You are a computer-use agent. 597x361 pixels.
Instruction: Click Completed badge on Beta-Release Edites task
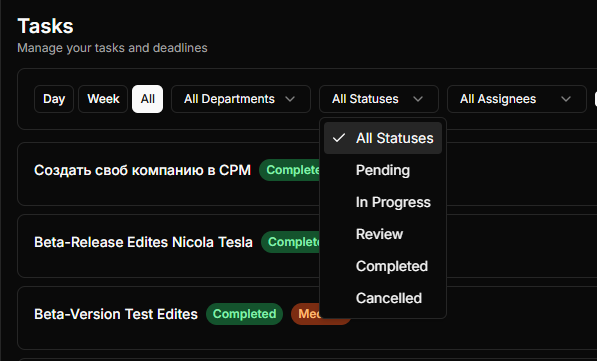pos(291,242)
